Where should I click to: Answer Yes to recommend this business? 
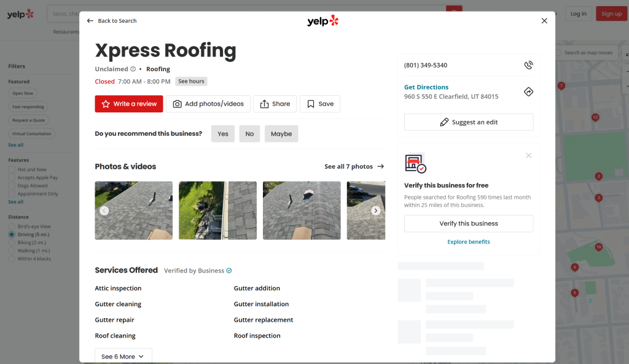[222, 134]
